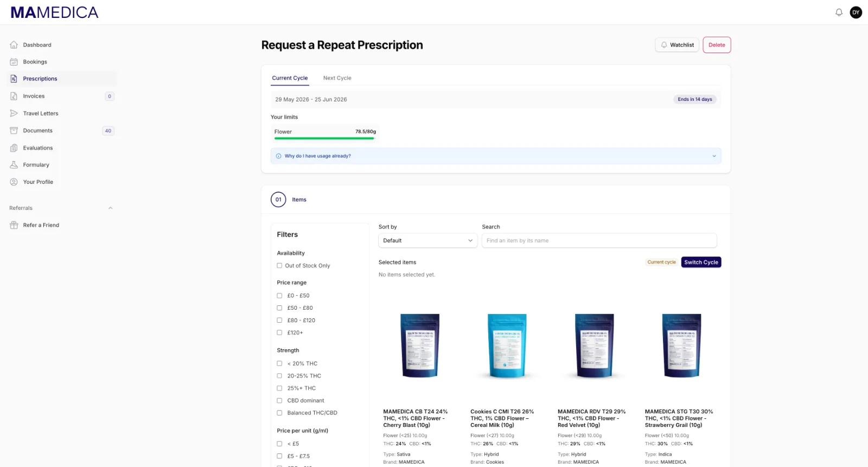Collapse the Referrals sidebar section

click(110, 208)
